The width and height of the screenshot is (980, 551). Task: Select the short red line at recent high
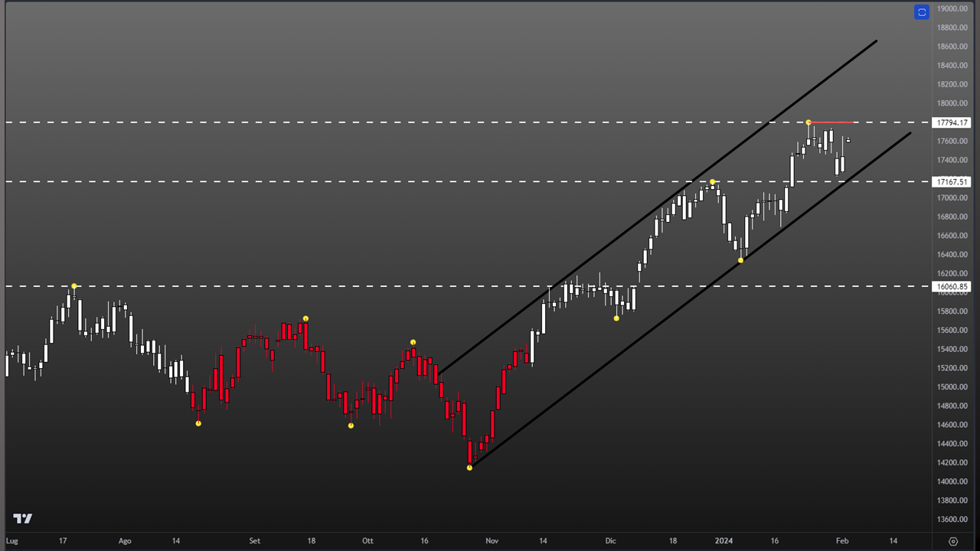tap(833, 122)
